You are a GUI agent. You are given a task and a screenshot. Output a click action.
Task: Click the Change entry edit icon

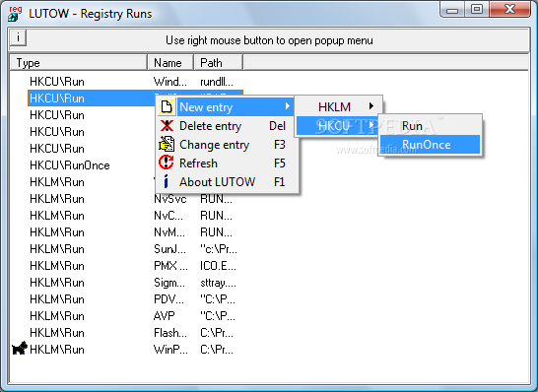click(167, 145)
